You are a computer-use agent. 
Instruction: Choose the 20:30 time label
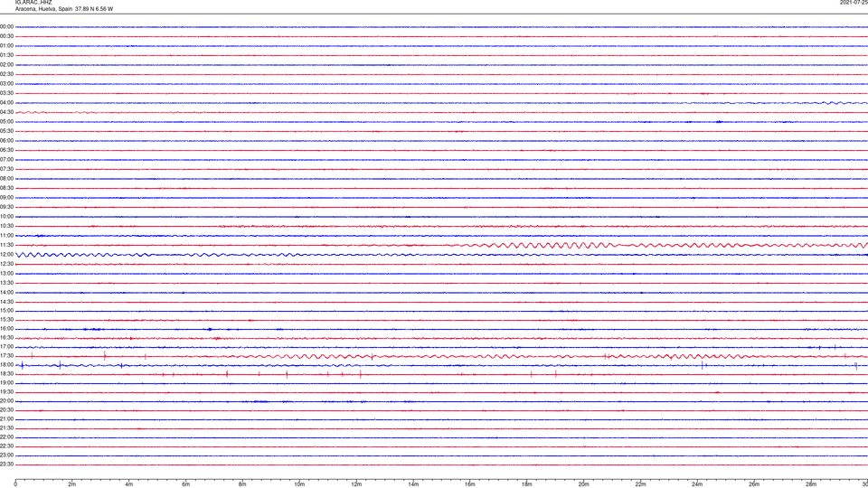(6, 410)
